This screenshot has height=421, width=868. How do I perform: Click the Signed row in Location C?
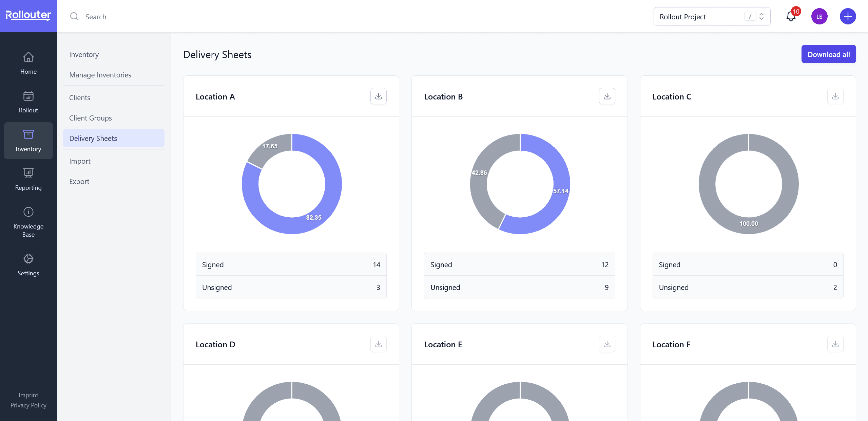pyautogui.click(x=748, y=264)
